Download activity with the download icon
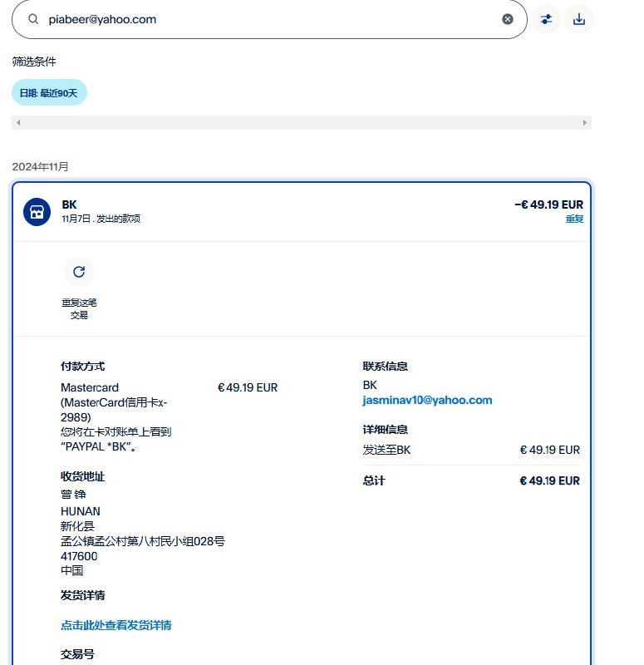 579,19
